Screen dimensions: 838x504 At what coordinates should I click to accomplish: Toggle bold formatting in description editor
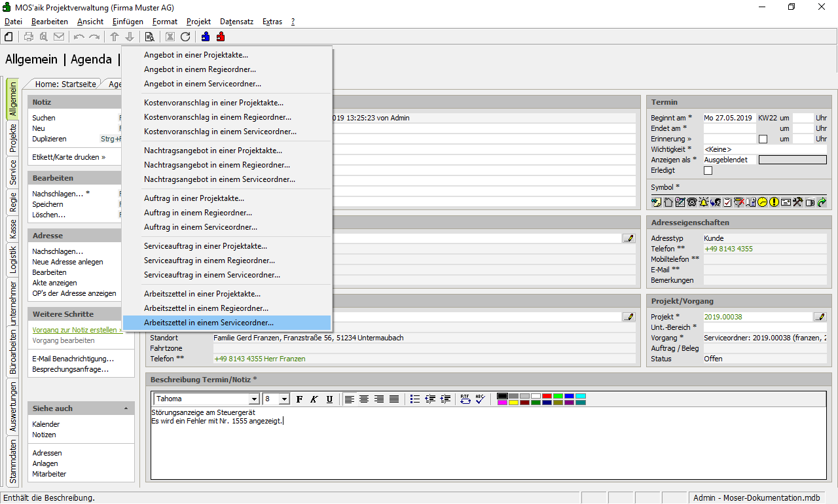[x=299, y=399]
